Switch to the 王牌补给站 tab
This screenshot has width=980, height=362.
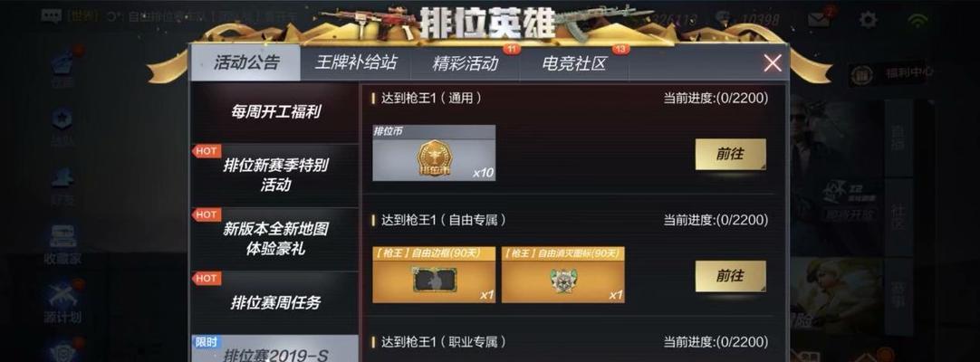(356, 63)
